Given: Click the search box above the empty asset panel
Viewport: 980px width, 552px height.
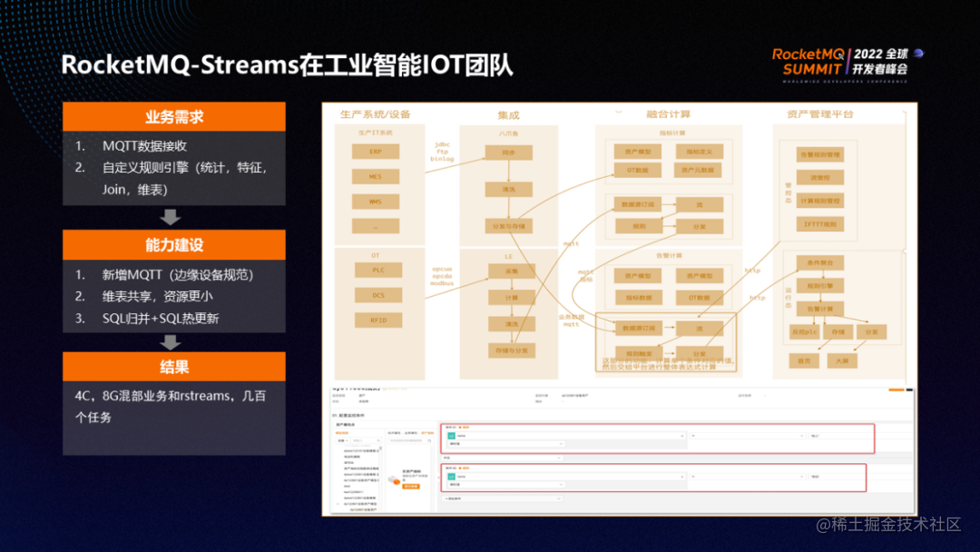Looking at the screenshot, I should 410,440.
